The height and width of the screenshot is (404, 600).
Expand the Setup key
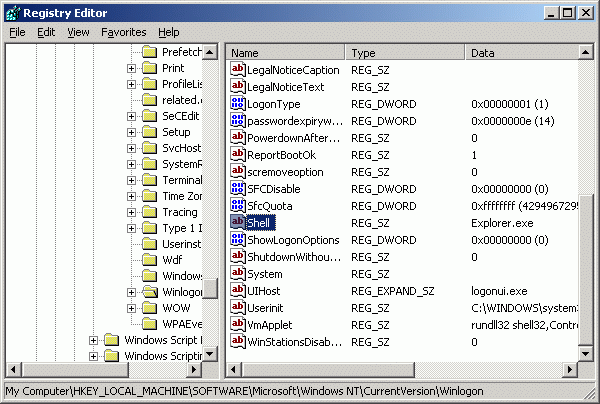pos(131,132)
